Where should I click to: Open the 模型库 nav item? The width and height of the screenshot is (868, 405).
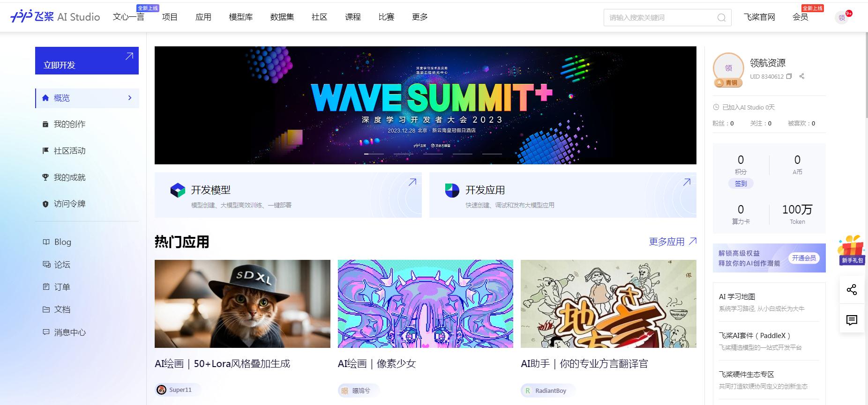[241, 17]
